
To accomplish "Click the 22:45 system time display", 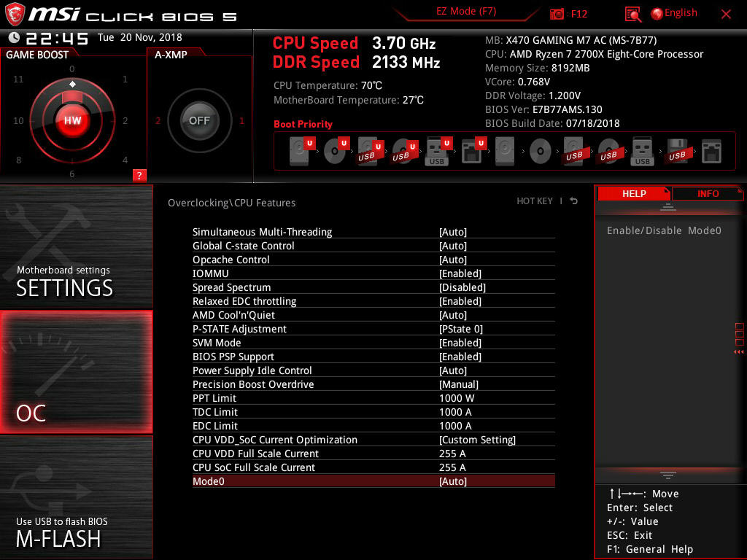I will coord(57,38).
